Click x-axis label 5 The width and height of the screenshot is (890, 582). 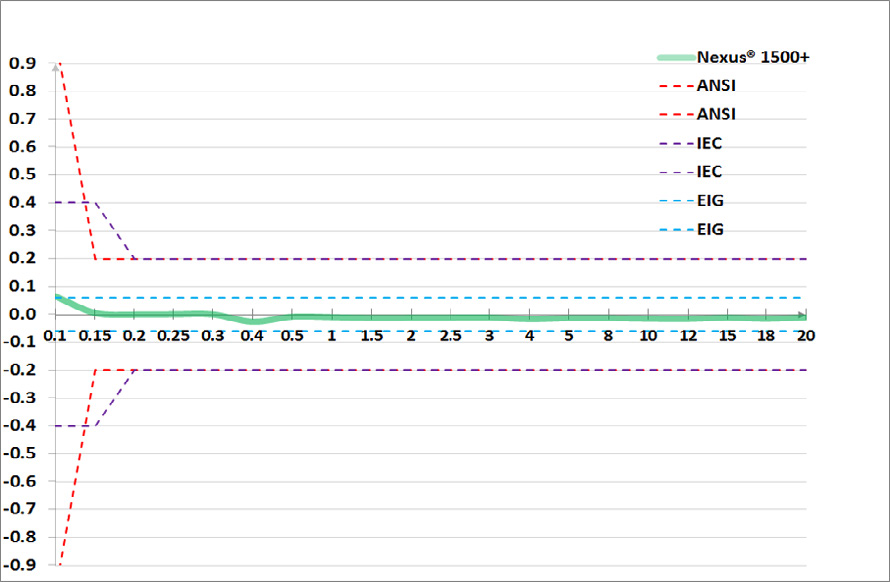(569, 336)
